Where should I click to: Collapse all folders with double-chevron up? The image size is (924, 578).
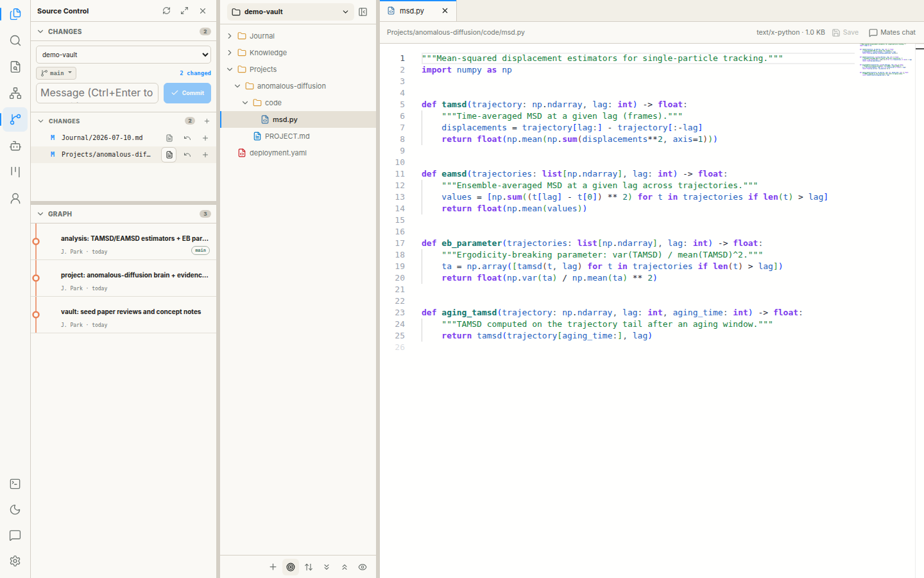pyautogui.click(x=345, y=566)
